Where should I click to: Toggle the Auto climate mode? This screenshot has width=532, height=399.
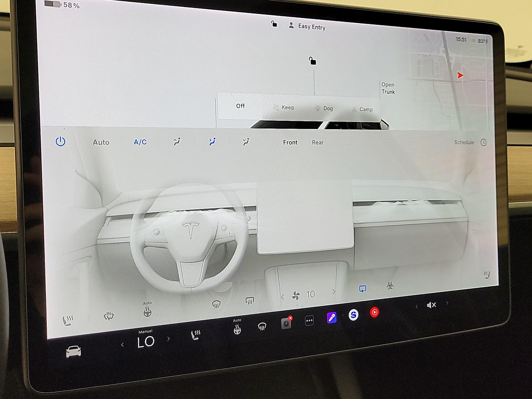(x=101, y=142)
